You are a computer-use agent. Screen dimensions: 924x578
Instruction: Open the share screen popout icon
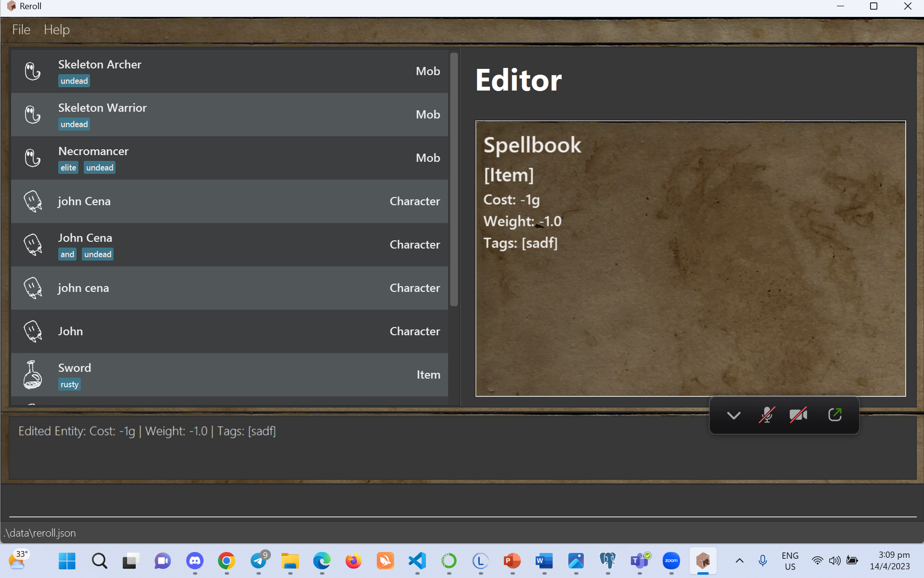click(x=835, y=415)
